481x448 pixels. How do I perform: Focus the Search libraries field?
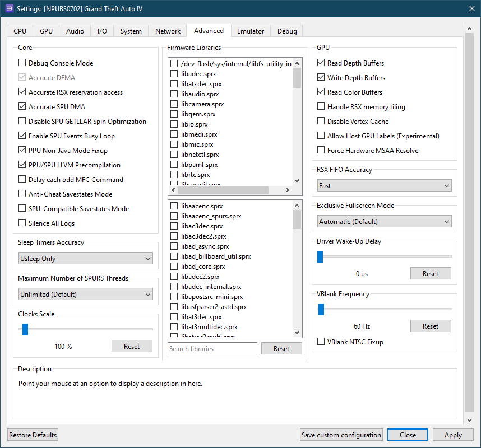point(212,348)
